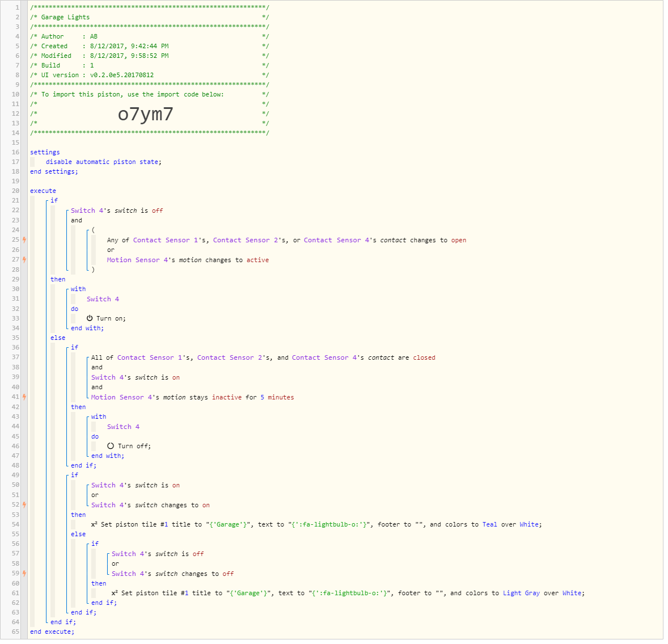Select Switch 4's switch is off, line 57

(x=158, y=555)
